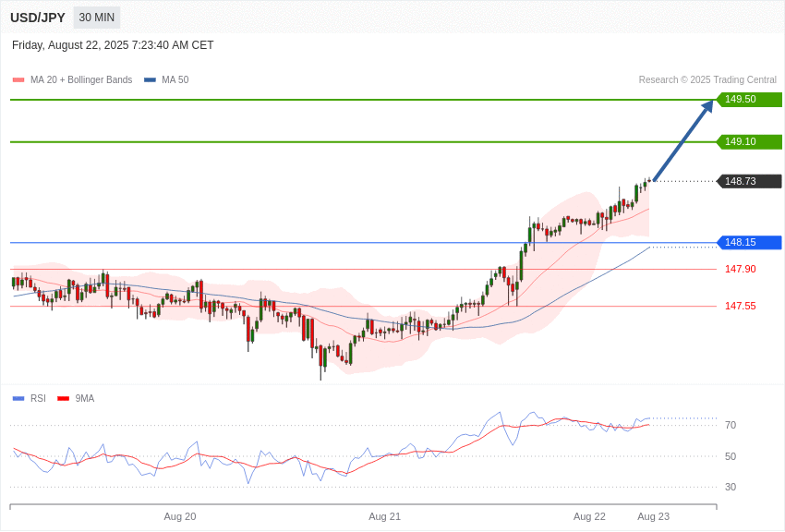785x532 pixels.
Task: Toggle the MA 50 legend label
Action: (175, 80)
